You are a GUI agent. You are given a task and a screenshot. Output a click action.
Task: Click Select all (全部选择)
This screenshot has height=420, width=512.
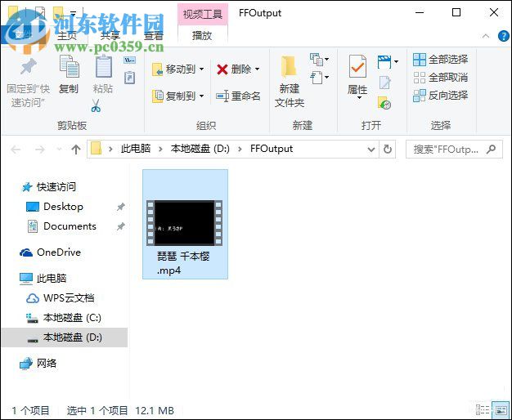441,60
